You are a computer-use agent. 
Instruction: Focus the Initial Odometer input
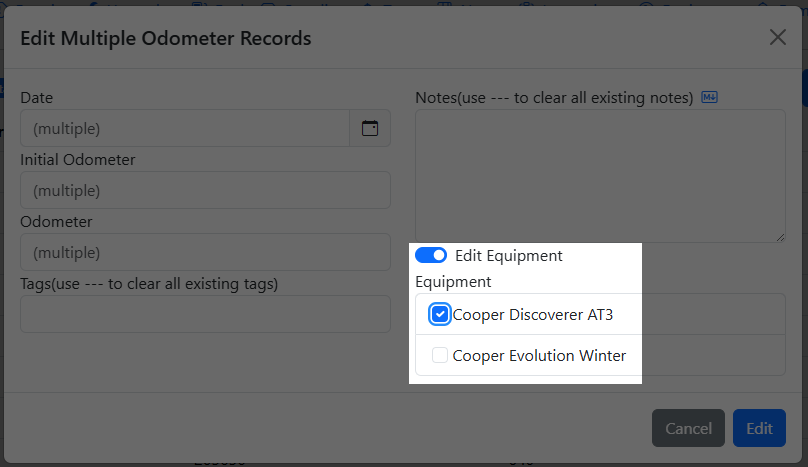pyautogui.click(x=205, y=190)
